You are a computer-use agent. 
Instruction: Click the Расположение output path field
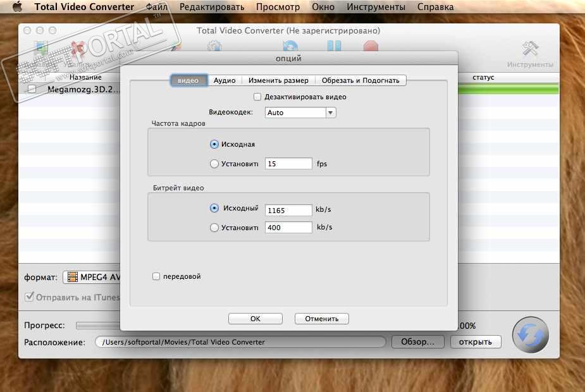tap(240, 342)
